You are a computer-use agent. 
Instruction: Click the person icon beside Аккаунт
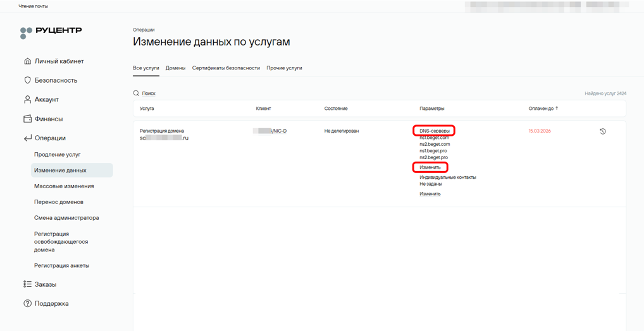pyautogui.click(x=27, y=100)
